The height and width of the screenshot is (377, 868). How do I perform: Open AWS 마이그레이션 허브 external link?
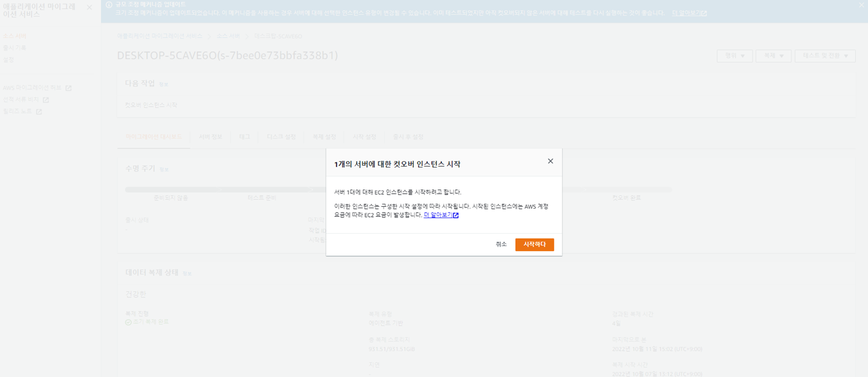tap(37, 88)
